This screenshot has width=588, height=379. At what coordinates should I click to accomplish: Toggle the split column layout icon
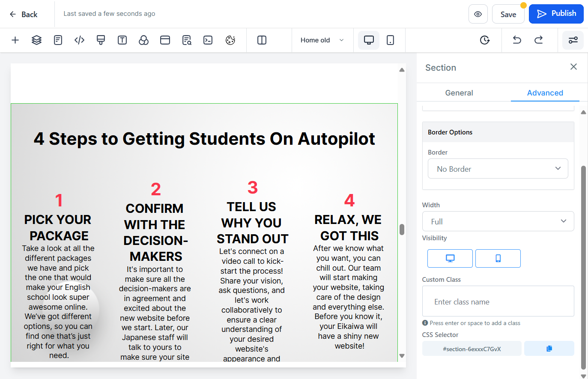[262, 40]
